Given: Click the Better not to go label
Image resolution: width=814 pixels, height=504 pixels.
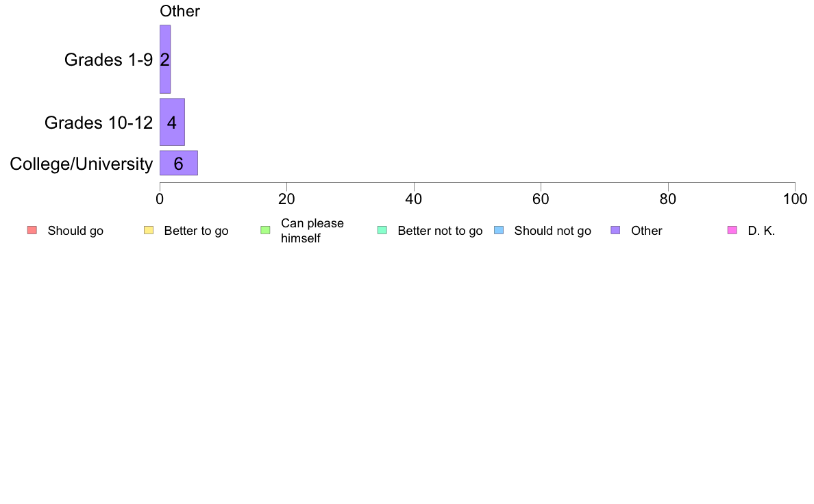Looking at the screenshot, I should (440, 231).
